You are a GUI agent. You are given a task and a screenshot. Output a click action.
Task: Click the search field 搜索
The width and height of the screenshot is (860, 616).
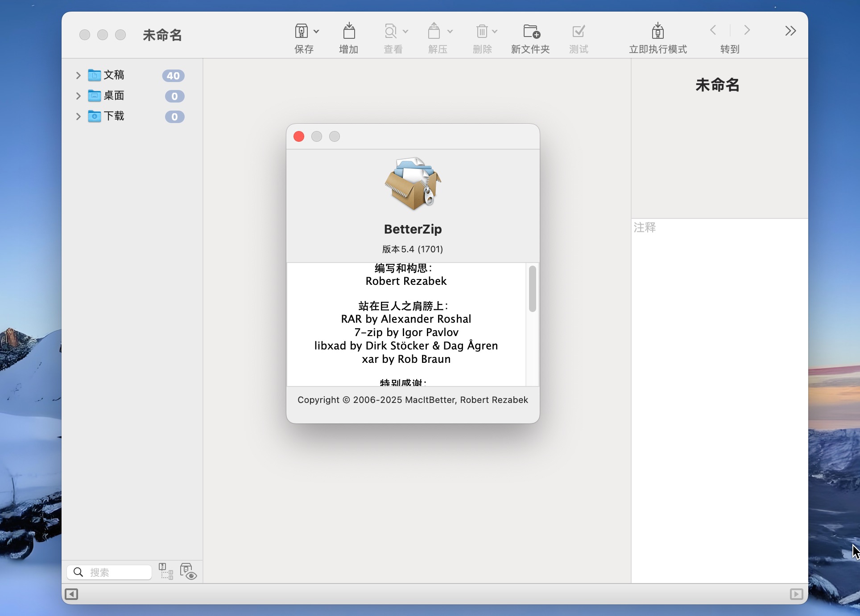109,572
